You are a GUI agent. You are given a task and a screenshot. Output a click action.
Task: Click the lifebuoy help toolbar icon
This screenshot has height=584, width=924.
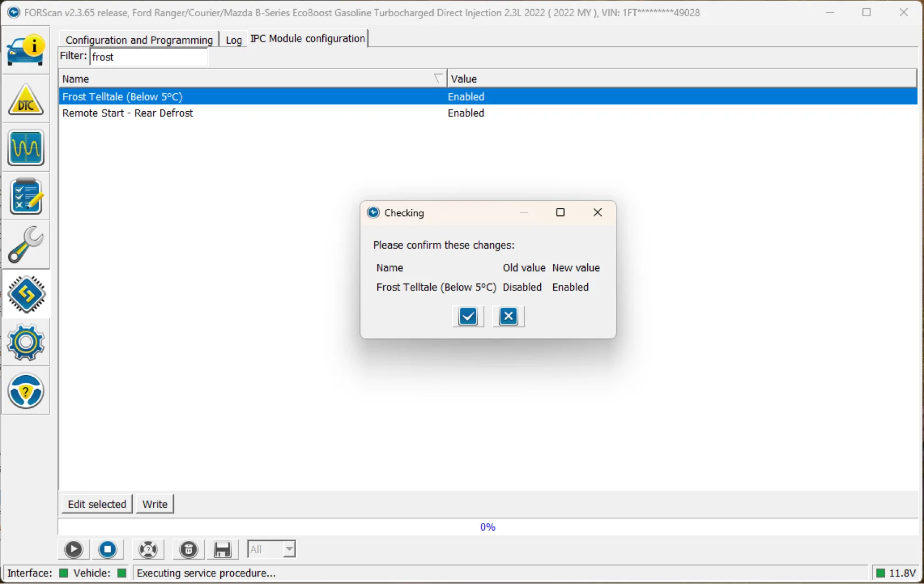coord(148,549)
